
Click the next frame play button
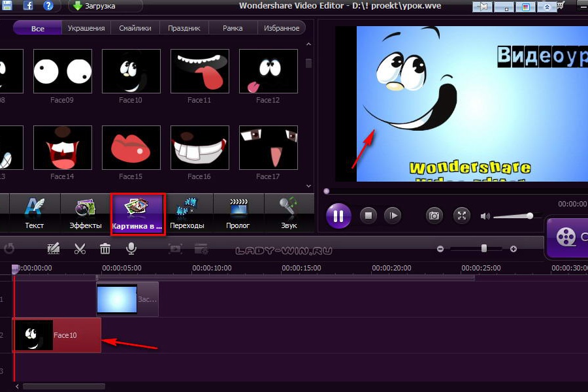coord(393,216)
